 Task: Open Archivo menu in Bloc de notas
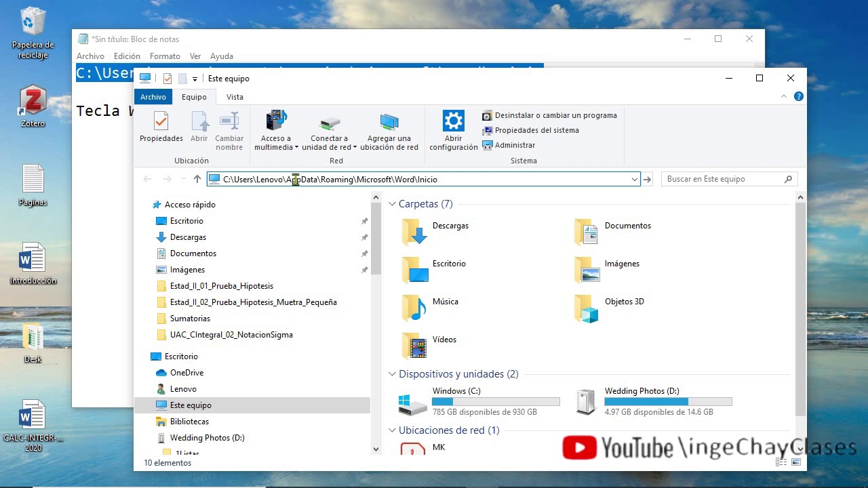tap(90, 56)
